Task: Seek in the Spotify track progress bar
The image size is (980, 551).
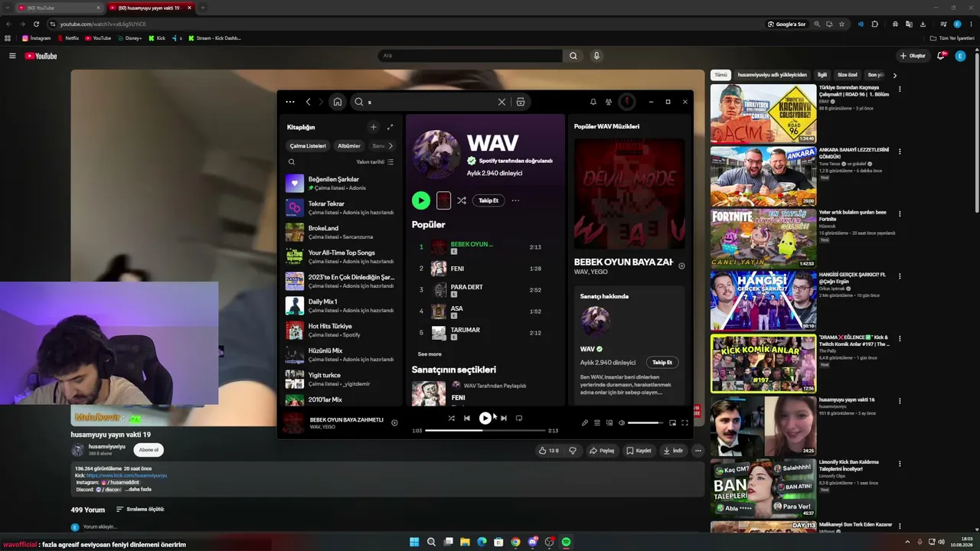Action: 485,431
